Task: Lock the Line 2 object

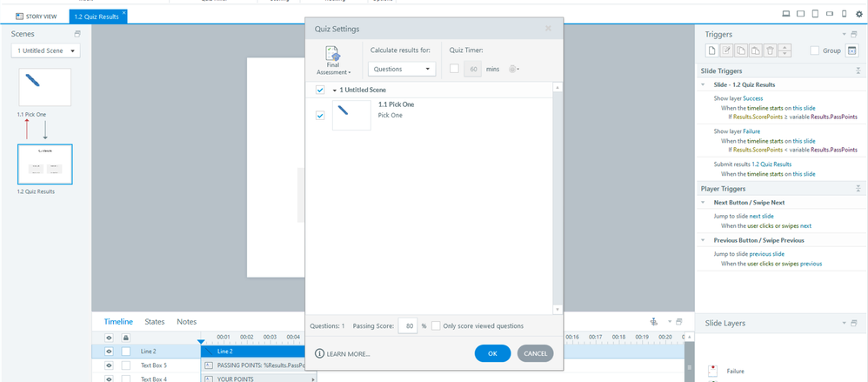Action: 125,351
